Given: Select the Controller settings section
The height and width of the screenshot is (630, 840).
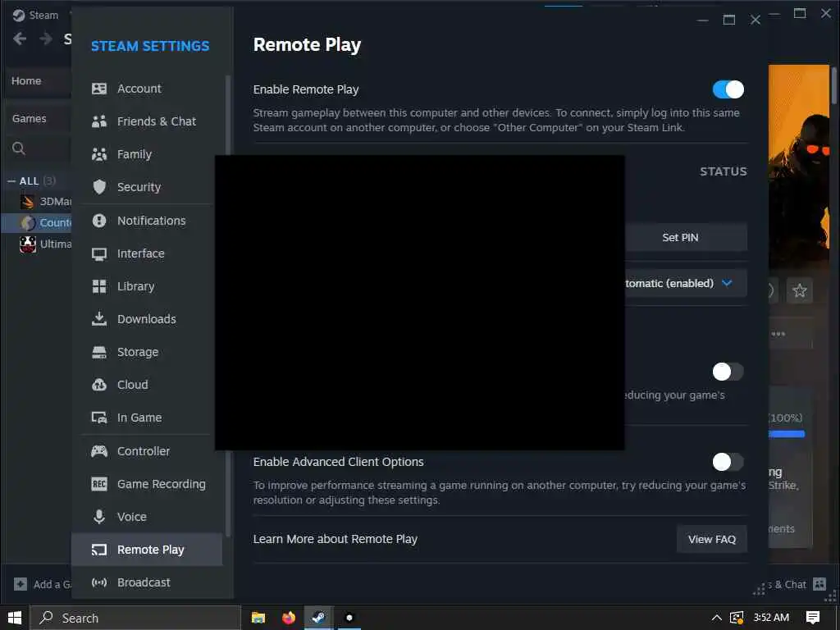Looking at the screenshot, I should click(148, 451).
